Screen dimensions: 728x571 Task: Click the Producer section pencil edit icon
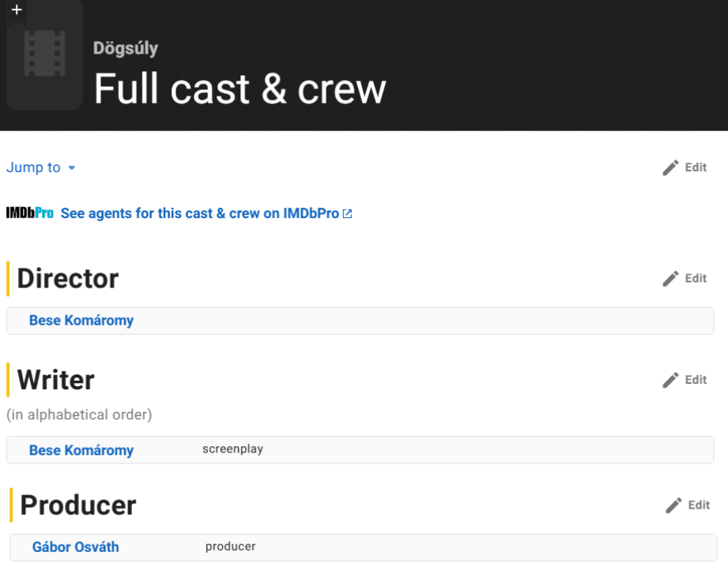click(674, 505)
